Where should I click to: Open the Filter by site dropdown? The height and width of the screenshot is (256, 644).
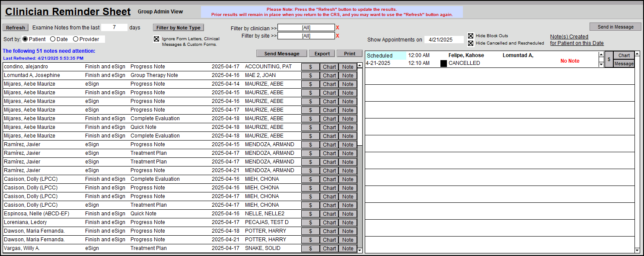coord(306,36)
